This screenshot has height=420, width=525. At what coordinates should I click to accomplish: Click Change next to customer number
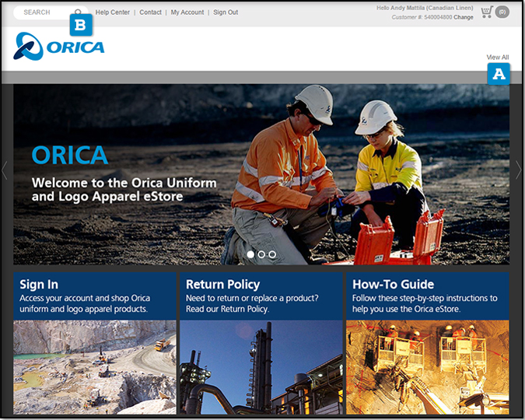point(464,17)
